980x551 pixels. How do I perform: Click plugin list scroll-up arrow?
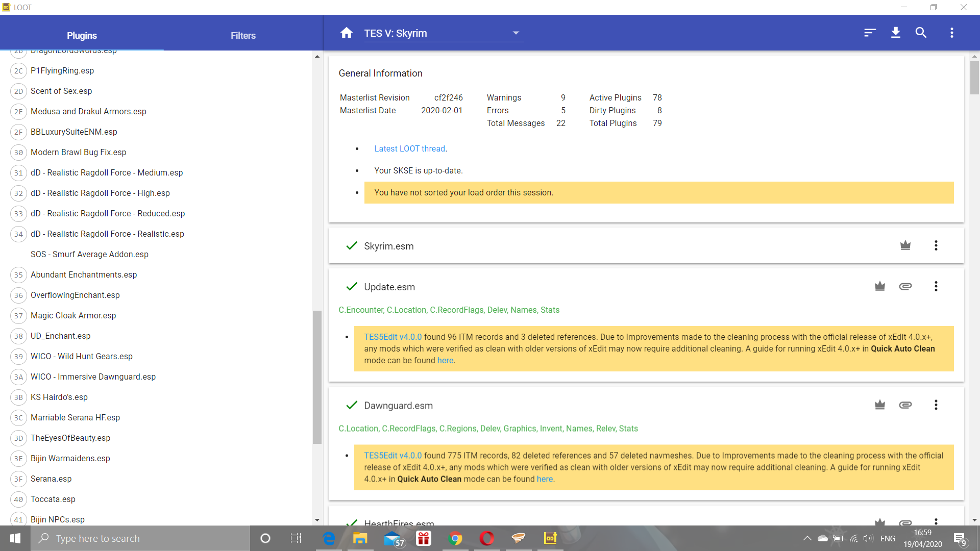point(317,57)
